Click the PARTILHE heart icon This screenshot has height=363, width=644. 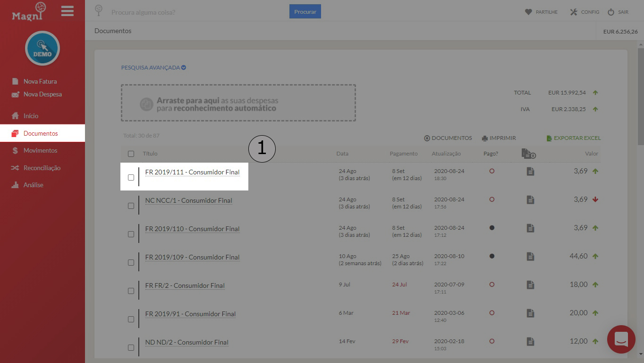coord(529,12)
